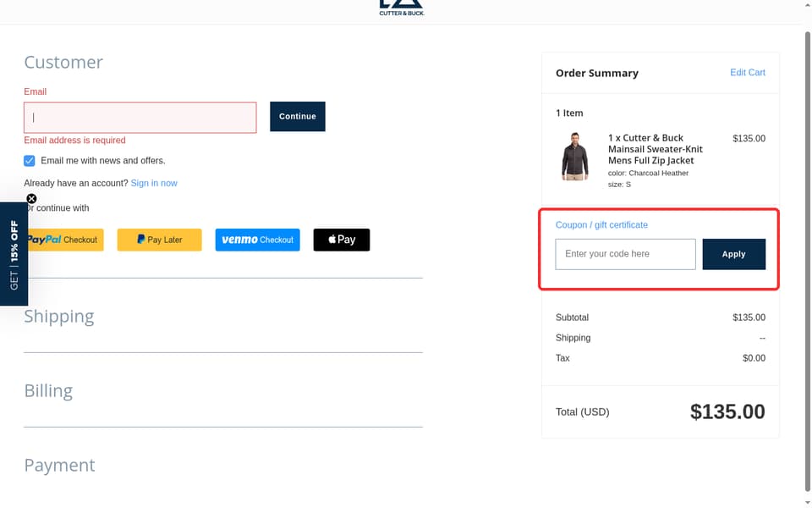
Task: Click the Tax $0.00 value
Action: pyautogui.click(x=754, y=358)
